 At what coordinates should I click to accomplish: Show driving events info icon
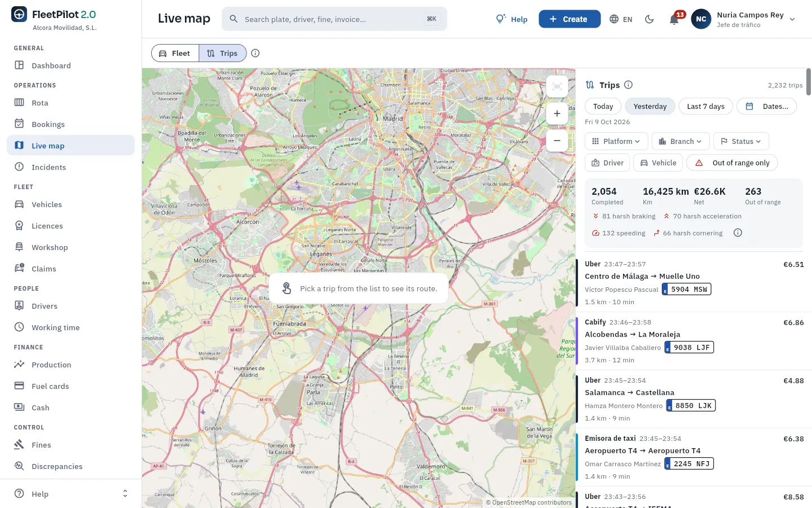pos(738,233)
